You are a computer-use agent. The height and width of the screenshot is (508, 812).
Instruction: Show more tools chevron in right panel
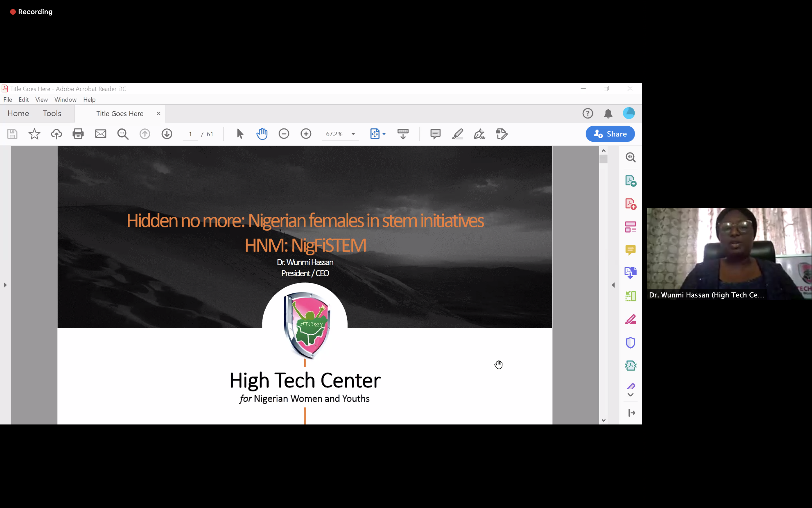(x=631, y=395)
